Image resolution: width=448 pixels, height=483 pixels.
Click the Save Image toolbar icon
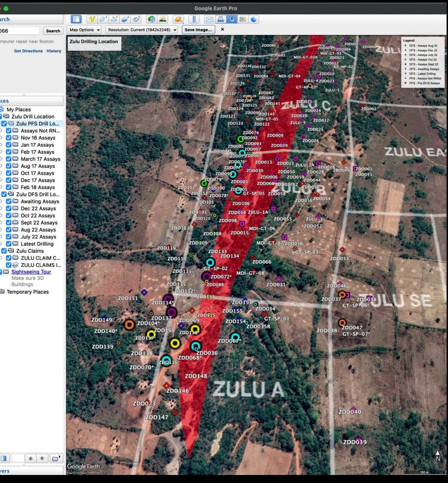(232, 19)
